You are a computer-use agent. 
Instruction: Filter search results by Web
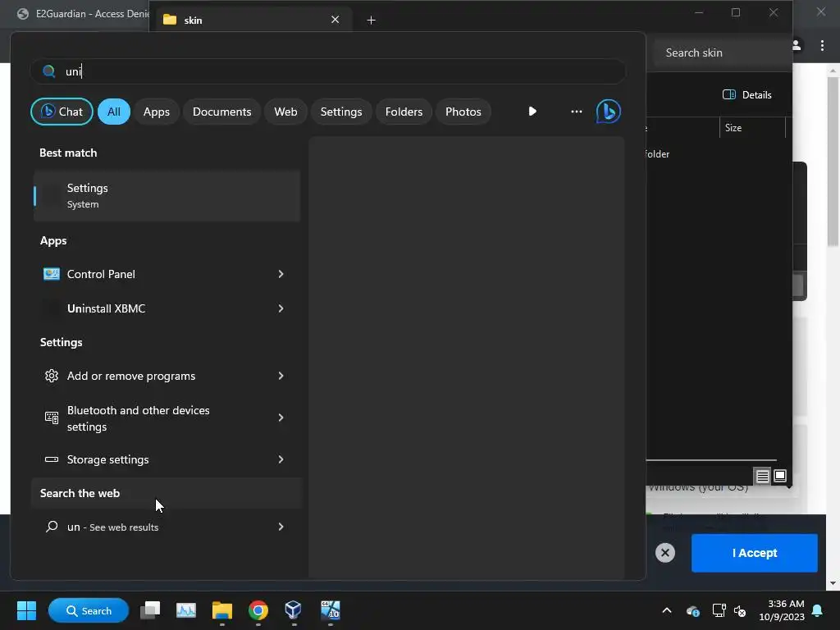click(285, 112)
